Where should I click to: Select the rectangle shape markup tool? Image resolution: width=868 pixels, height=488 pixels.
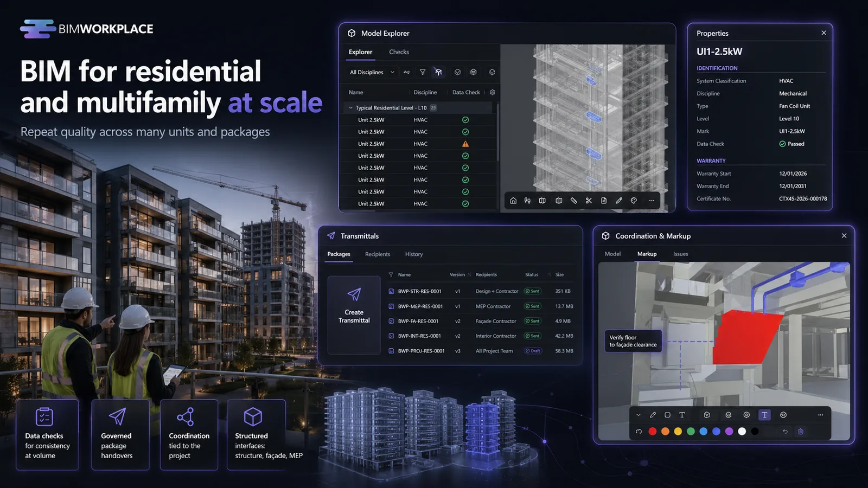(x=667, y=415)
